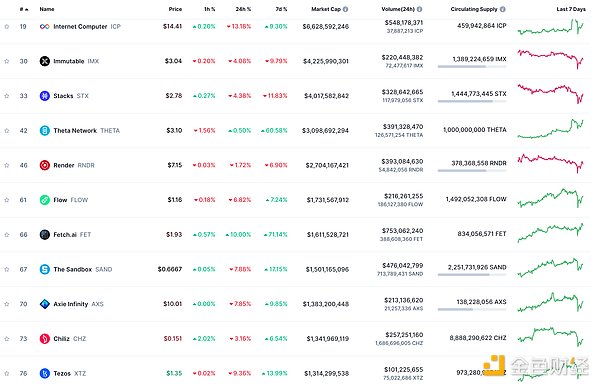Click the Axie Infinity circulating supply bar

coord(472,309)
